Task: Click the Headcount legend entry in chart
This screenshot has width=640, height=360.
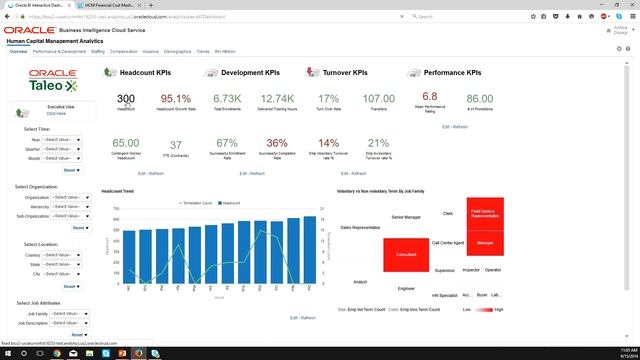Action: pyautogui.click(x=229, y=203)
